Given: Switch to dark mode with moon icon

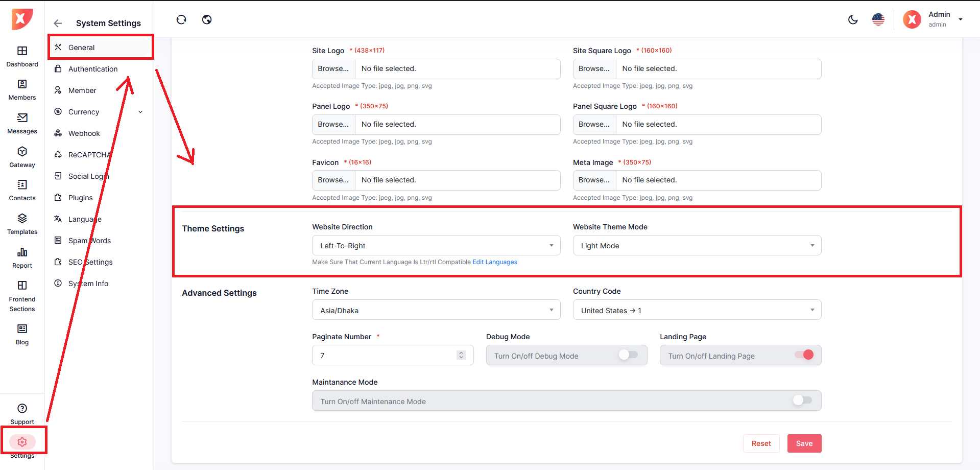Looking at the screenshot, I should [x=853, y=20].
